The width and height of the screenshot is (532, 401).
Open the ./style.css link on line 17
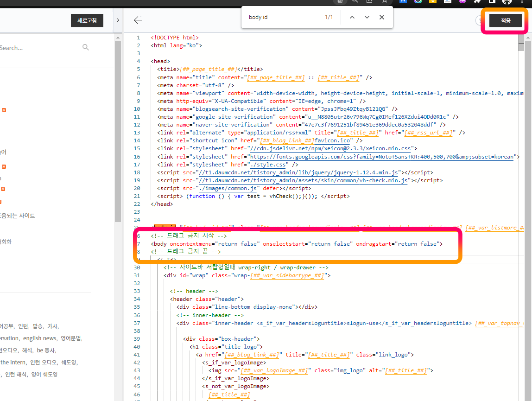pyautogui.click(x=268, y=165)
